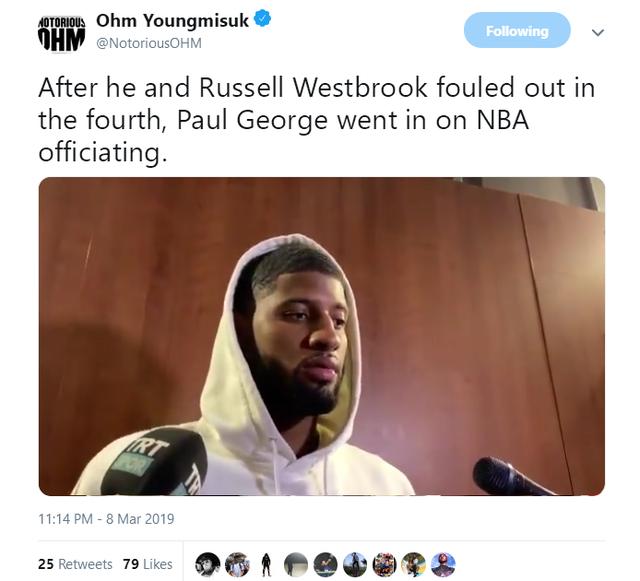Image resolution: width=640 pixels, height=581 pixels.
Task: Open the gray foggy liker avatar
Action: 296,564
